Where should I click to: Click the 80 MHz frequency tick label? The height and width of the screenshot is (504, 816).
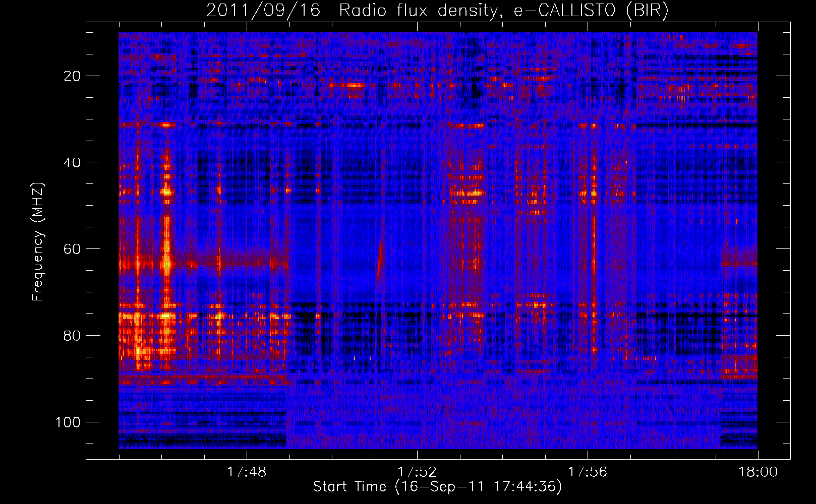click(x=72, y=336)
